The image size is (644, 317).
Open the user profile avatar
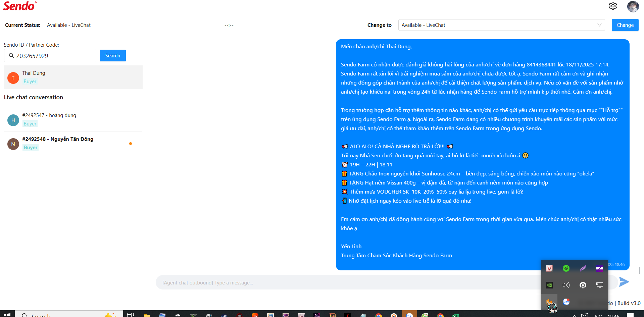click(x=633, y=6)
